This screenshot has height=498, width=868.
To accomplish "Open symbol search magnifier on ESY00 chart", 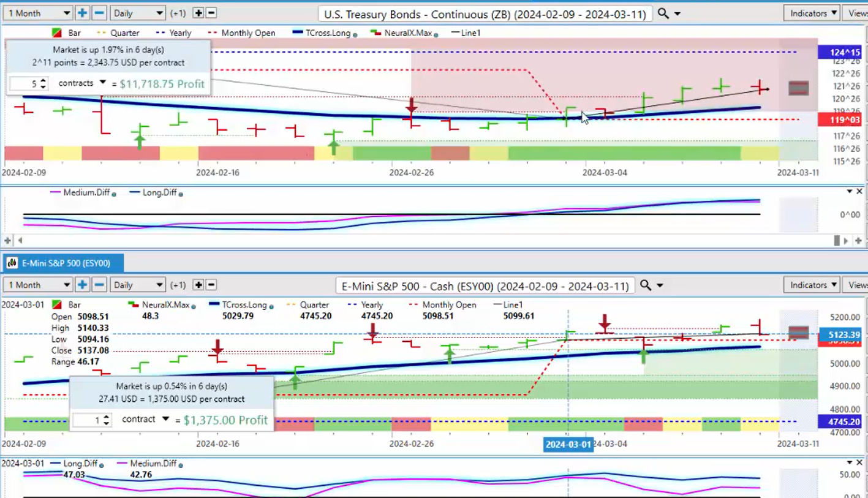I will pyautogui.click(x=645, y=285).
